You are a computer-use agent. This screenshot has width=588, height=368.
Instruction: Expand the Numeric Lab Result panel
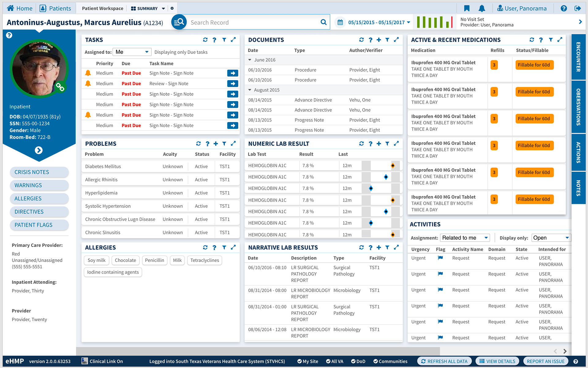pyautogui.click(x=396, y=144)
